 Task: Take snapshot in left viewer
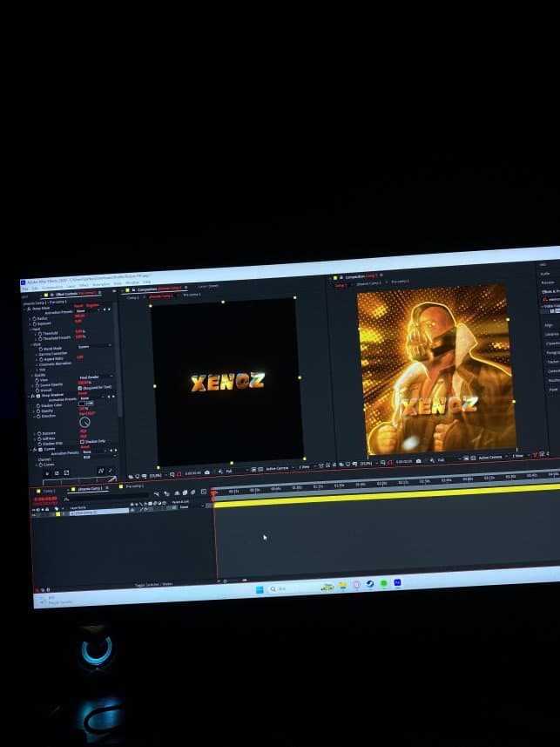pyautogui.click(x=207, y=472)
